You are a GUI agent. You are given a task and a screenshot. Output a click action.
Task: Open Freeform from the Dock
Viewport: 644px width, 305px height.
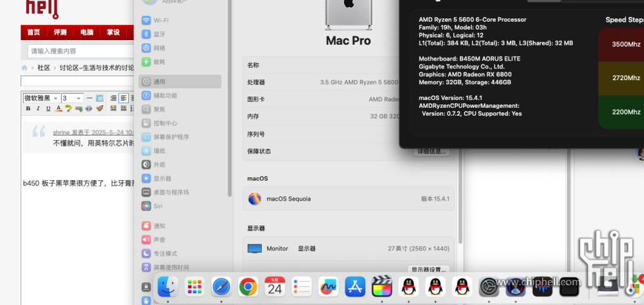(328, 287)
